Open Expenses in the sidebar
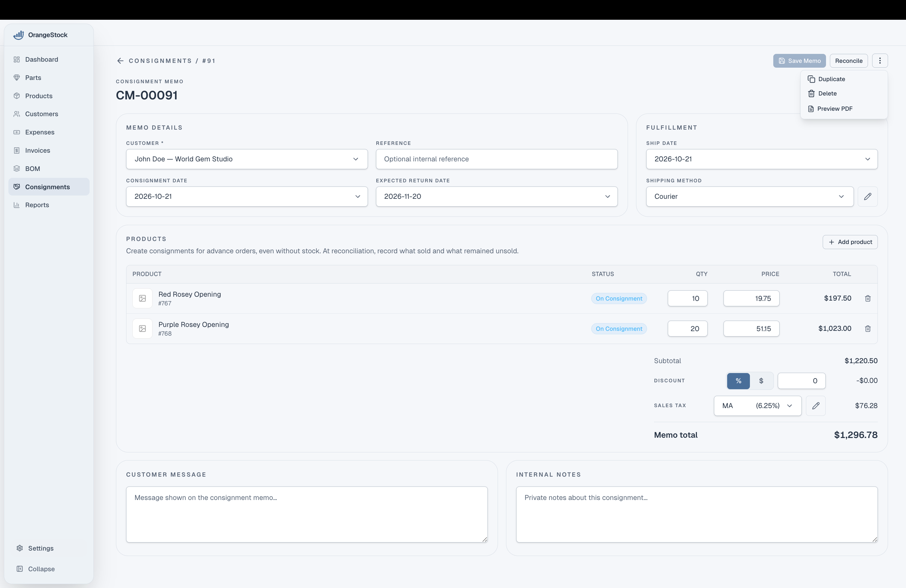Image resolution: width=906 pixels, height=588 pixels. [x=49, y=132]
